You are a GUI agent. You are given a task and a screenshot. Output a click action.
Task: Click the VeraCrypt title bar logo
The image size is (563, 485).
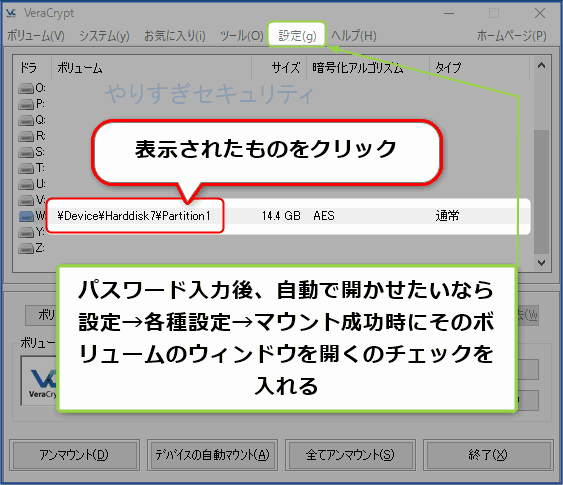11,13
